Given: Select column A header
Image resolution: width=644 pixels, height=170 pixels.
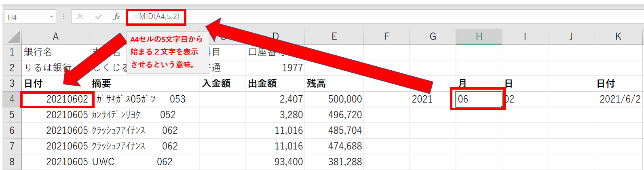Looking at the screenshot, I should (x=56, y=37).
